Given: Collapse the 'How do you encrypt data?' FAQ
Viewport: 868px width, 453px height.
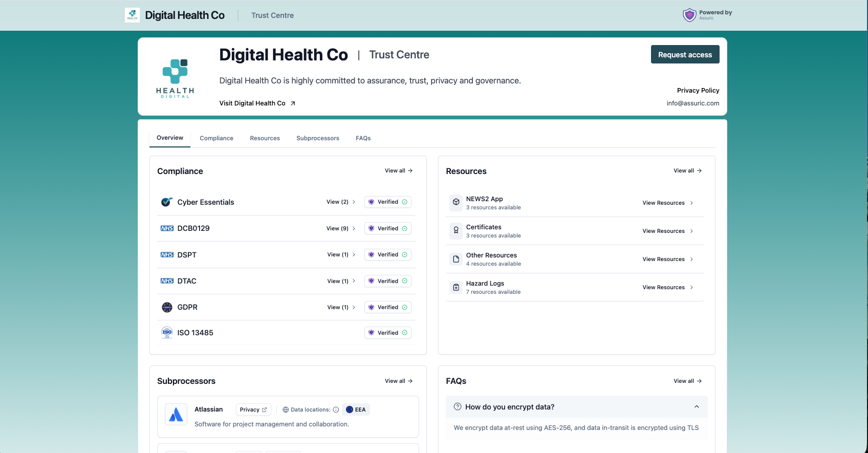Looking at the screenshot, I should [x=576, y=406].
